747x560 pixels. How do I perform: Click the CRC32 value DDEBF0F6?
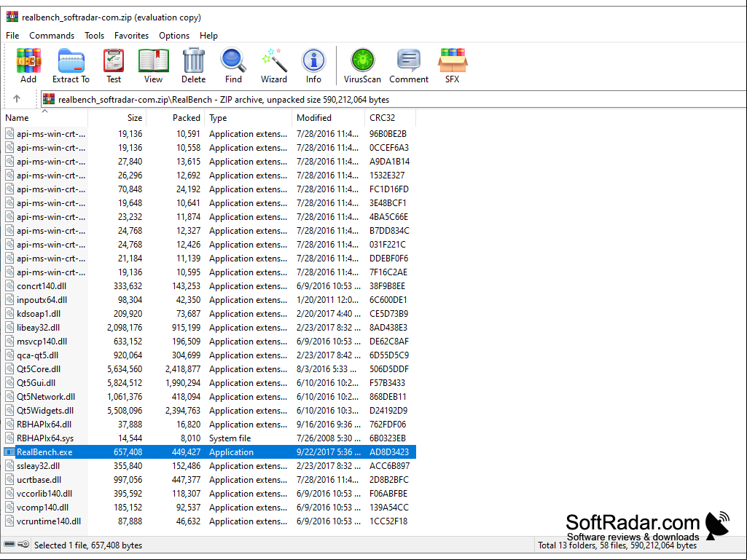tap(388, 259)
